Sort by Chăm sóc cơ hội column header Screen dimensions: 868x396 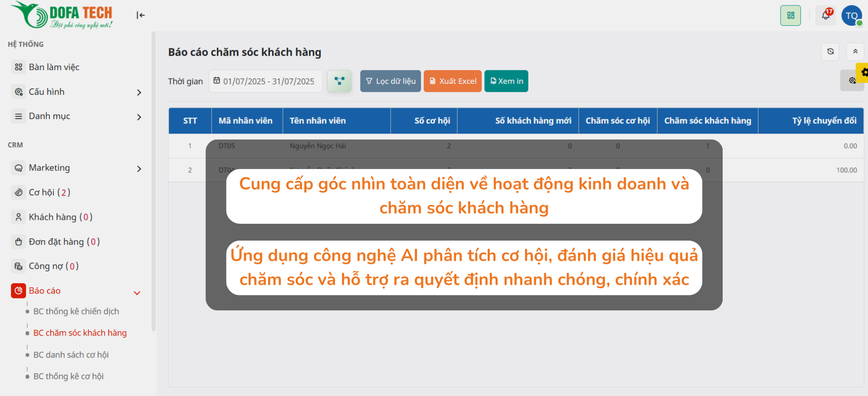pos(618,121)
